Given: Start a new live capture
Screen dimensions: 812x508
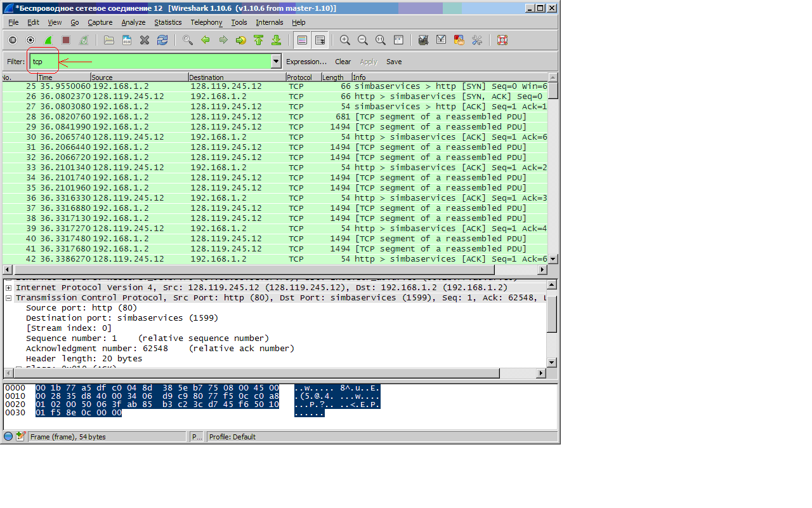Looking at the screenshot, I should (48, 40).
